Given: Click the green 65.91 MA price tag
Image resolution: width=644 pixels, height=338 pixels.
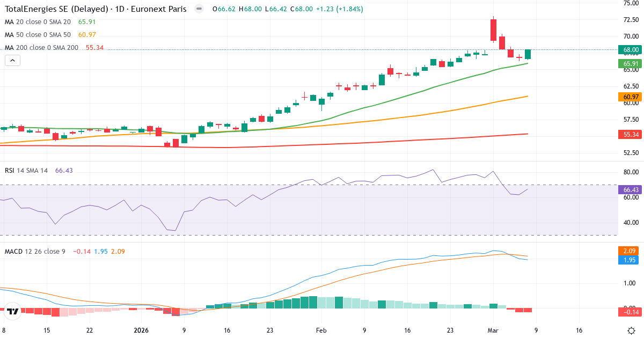Looking at the screenshot, I should (x=630, y=64).
